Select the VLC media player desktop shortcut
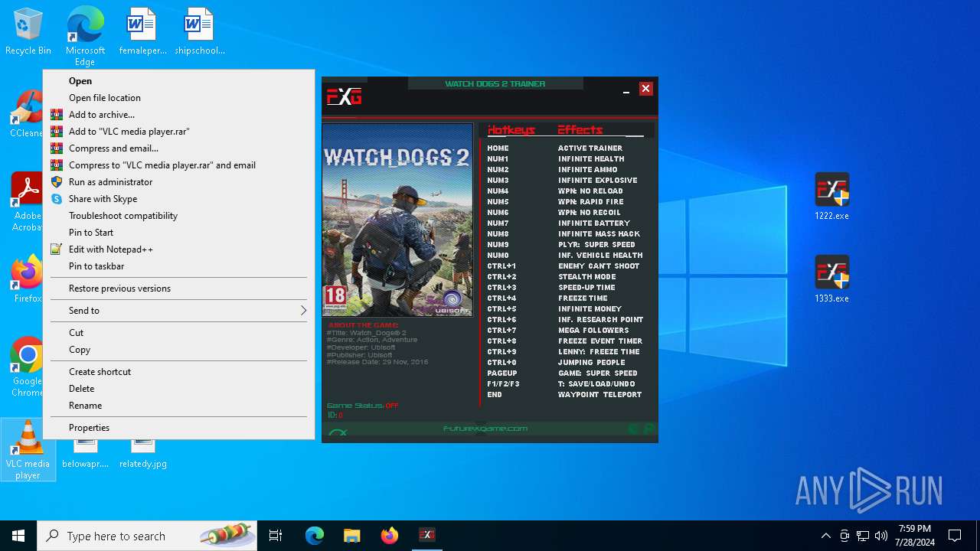Screen dimensions: 980x551 pyautogui.click(x=28, y=450)
